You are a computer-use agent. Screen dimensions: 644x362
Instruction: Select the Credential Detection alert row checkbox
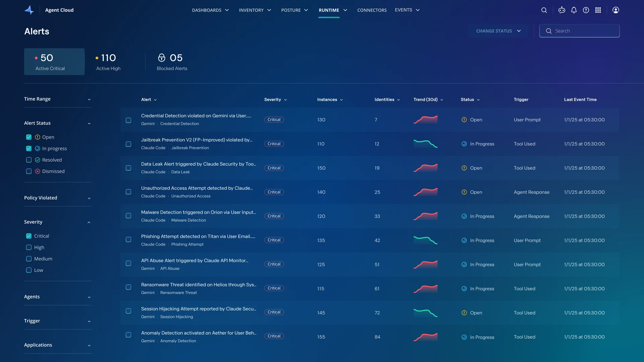128,120
